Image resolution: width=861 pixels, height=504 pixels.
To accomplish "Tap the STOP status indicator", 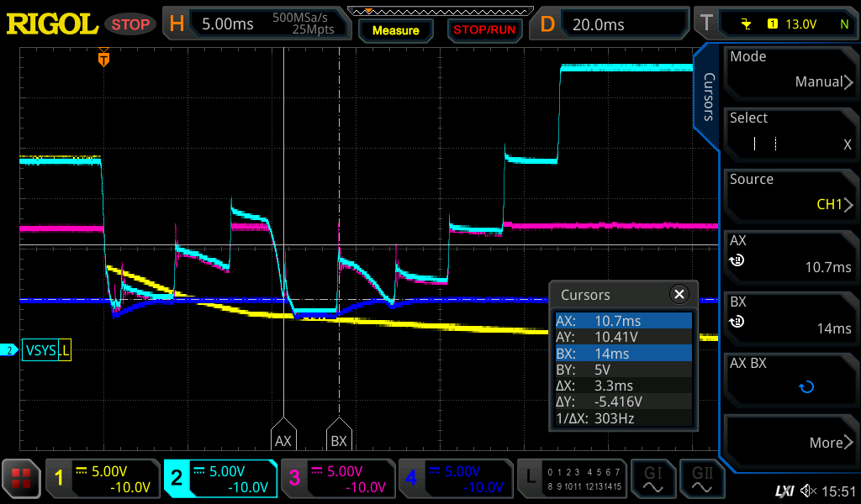I will coord(130,24).
